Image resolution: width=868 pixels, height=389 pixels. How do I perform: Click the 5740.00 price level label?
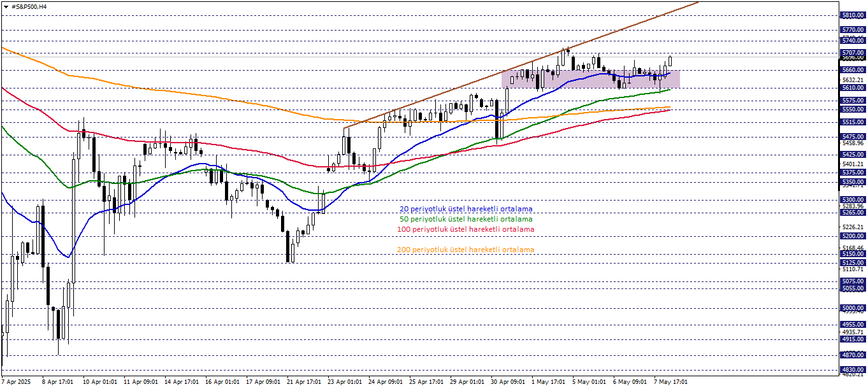(x=852, y=40)
